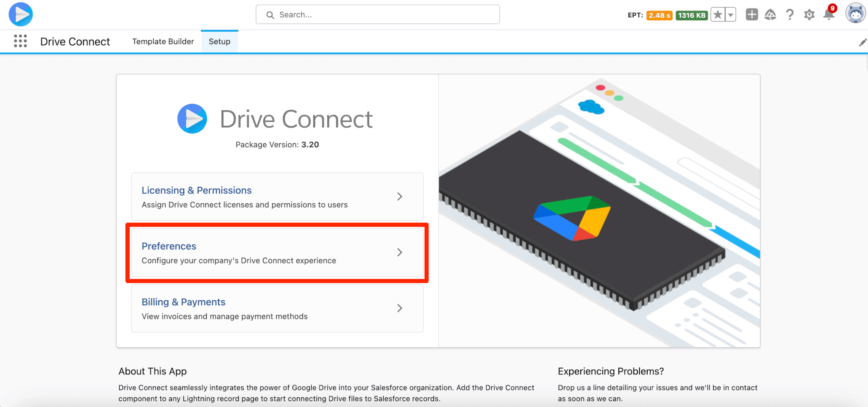
Task: Click the large Drive Connect logo in card
Action: [192, 119]
